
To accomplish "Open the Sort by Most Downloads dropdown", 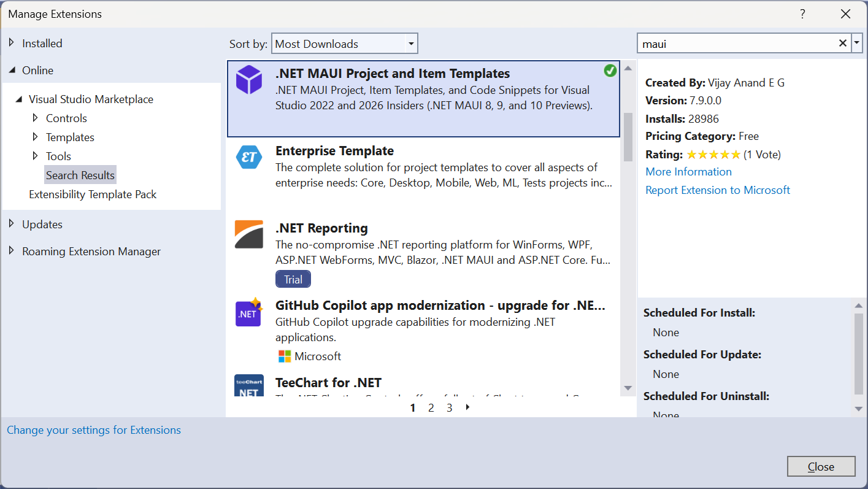I will click(345, 44).
